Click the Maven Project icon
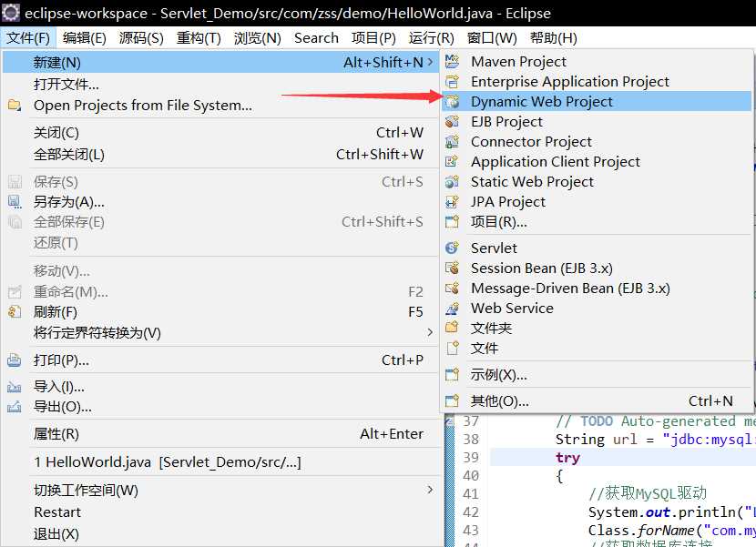756x547 pixels. click(452, 61)
